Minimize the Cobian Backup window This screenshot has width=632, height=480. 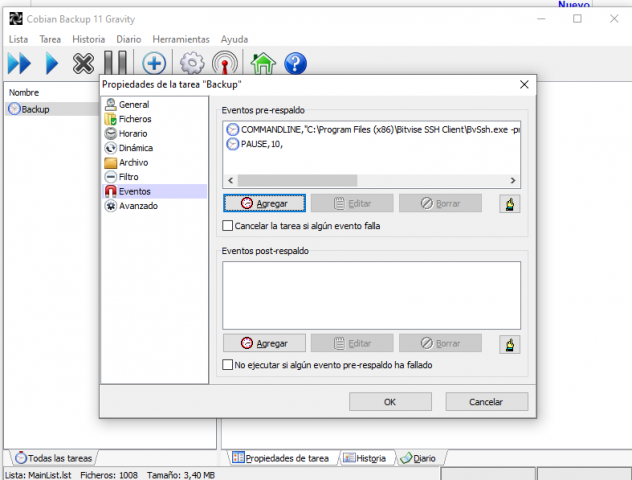541,19
